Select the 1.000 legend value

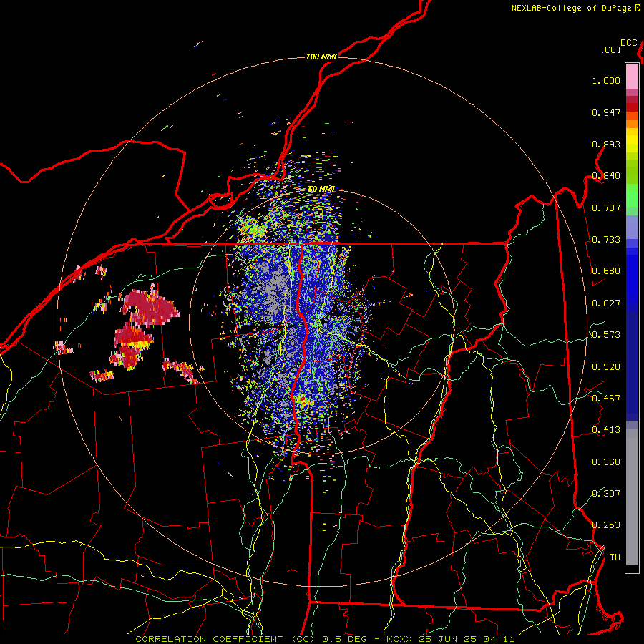point(606,80)
